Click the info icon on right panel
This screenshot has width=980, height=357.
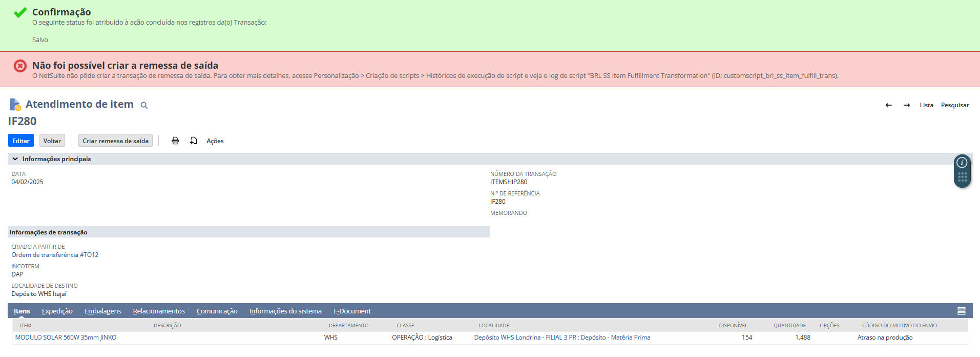coord(962,163)
